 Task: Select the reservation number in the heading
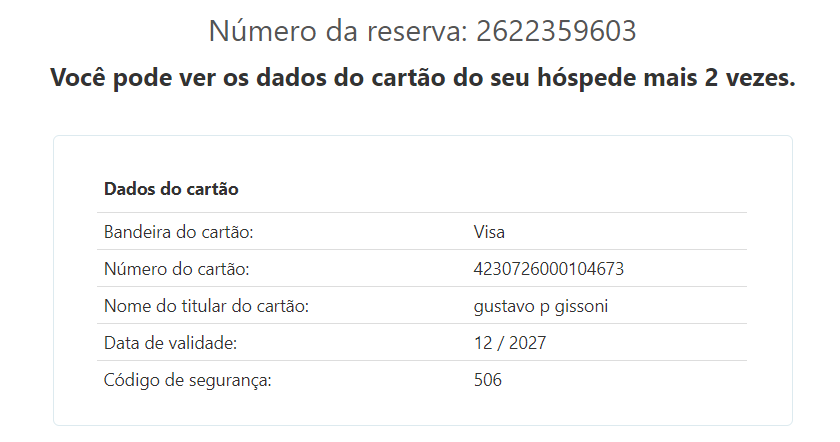coord(556,31)
